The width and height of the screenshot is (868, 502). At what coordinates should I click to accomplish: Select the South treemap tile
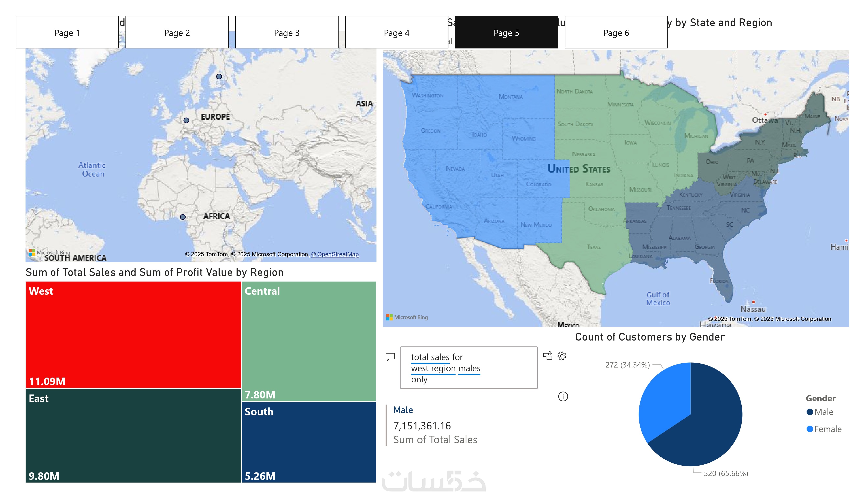(309, 442)
